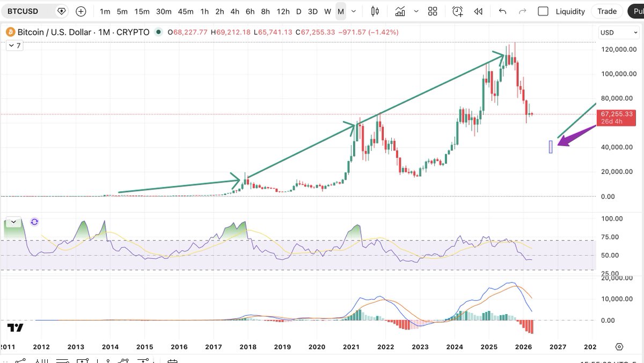Open the indicator templates grid icon
644x363 pixels.
[x=433, y=11]
